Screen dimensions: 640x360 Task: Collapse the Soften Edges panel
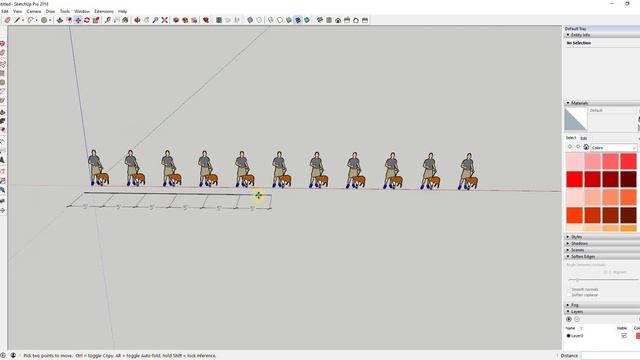[x=602, y=256]
